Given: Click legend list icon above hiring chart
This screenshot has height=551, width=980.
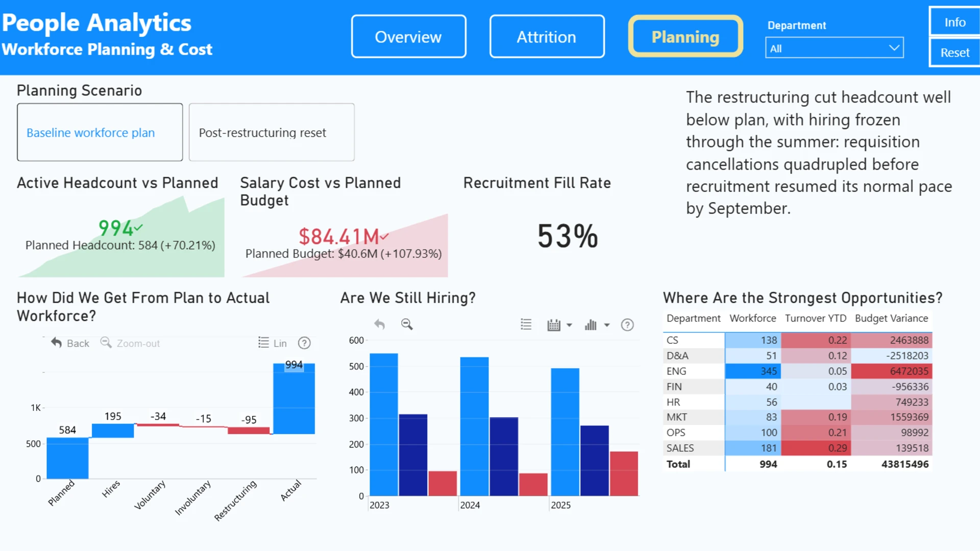Looking at the screenshot, I should click(x=526, y=324).
